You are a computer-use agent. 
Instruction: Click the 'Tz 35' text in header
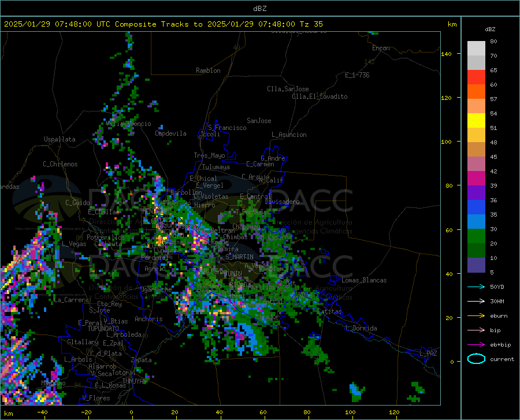[x=311, y=24]
